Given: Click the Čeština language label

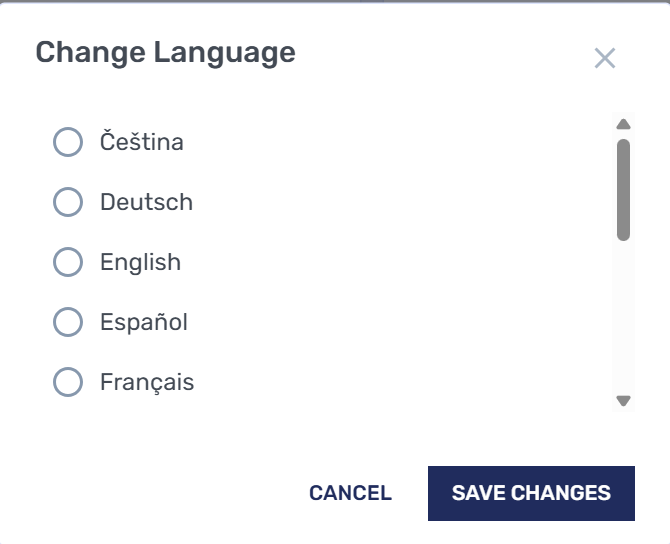Looking at the screenshot, I should pyautogui.click(x=142, y=142).
